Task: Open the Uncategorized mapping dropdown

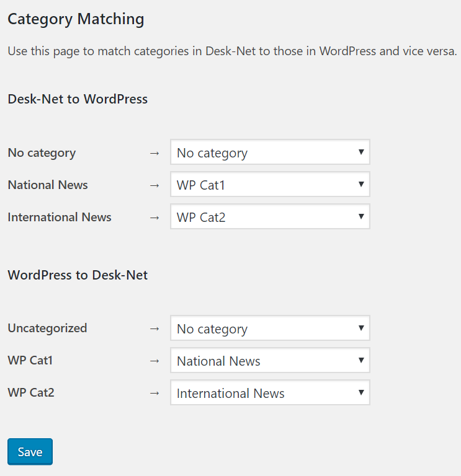Action: click(x=270, y=328)
